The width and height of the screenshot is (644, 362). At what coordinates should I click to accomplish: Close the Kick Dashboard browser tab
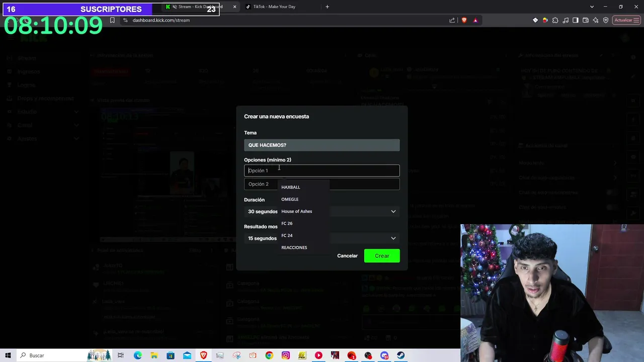(234, 7)
